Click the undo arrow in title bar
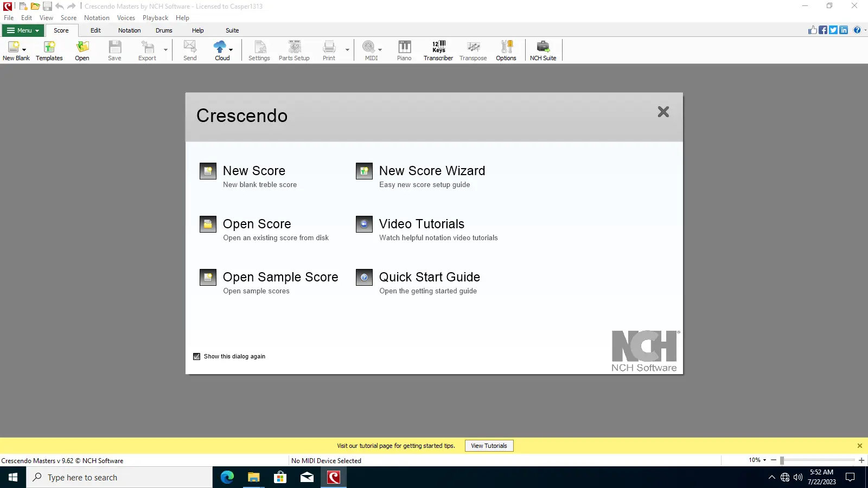 [59, 7]
